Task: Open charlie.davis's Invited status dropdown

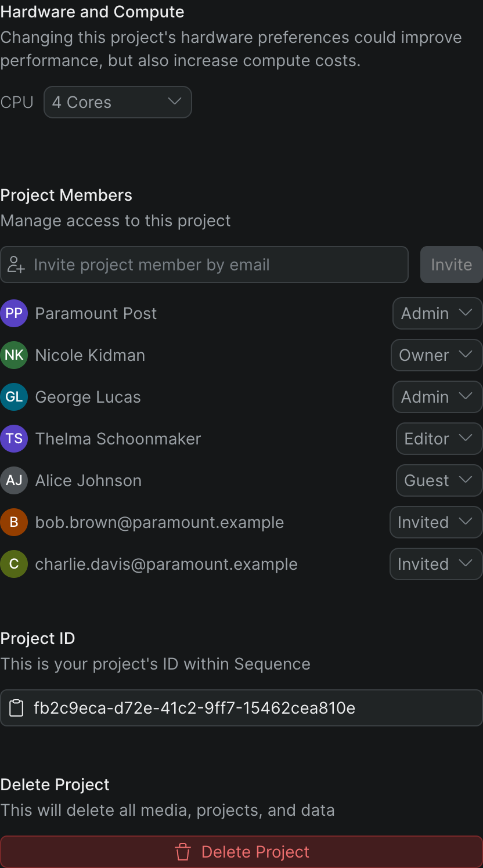Action: click(x=436, y=564)
